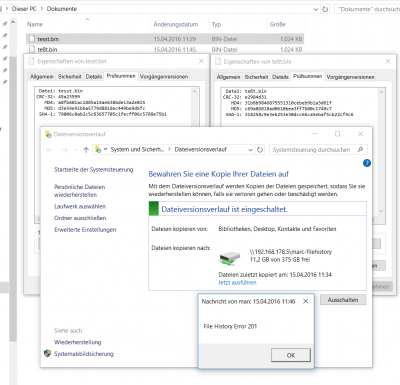The height and width of the screenshot is (385, 400).
Task: Open Prüfsummen tab in tesst.bin properties
Action: [121, 76]
